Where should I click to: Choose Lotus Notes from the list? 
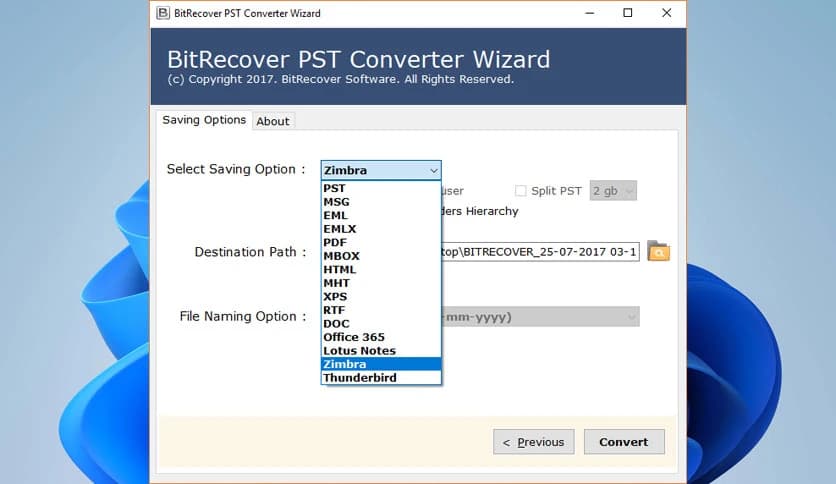pos(381,351)
